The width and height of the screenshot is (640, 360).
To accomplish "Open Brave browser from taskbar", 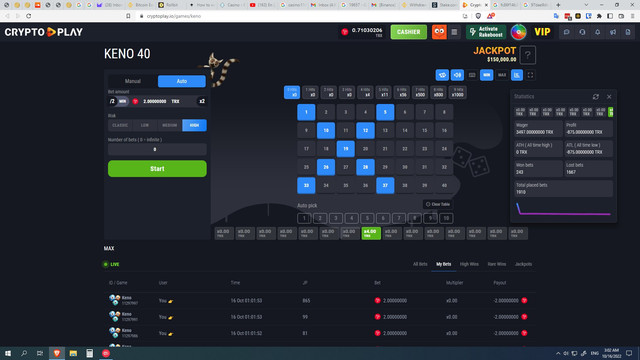I will tap(57, 353).
